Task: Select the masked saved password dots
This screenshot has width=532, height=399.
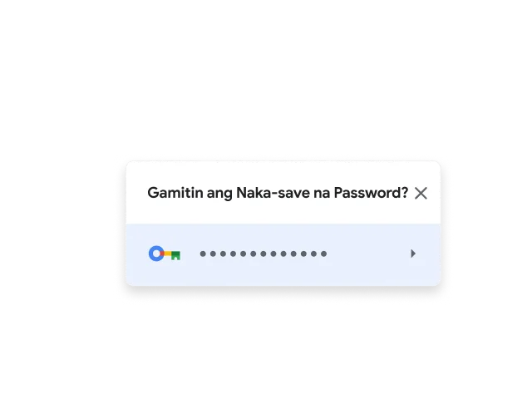Action: (x=264, y=254)
